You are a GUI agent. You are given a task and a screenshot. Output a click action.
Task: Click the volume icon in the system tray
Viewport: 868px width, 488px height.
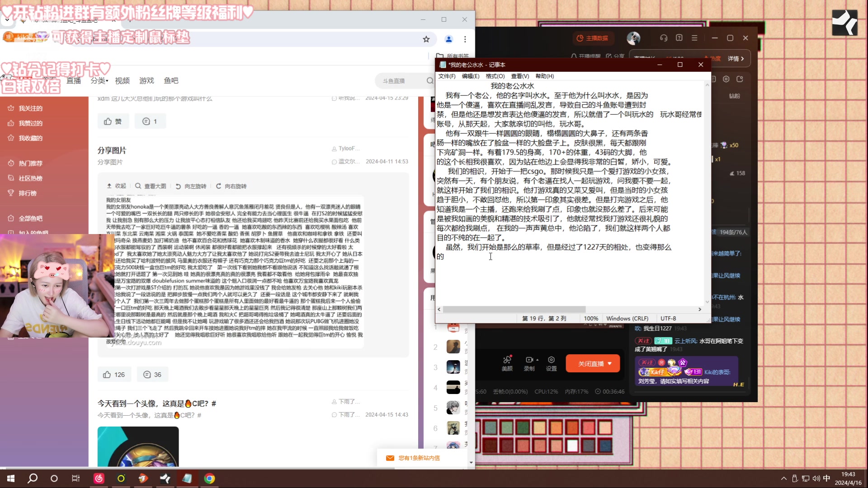point(816,479)
